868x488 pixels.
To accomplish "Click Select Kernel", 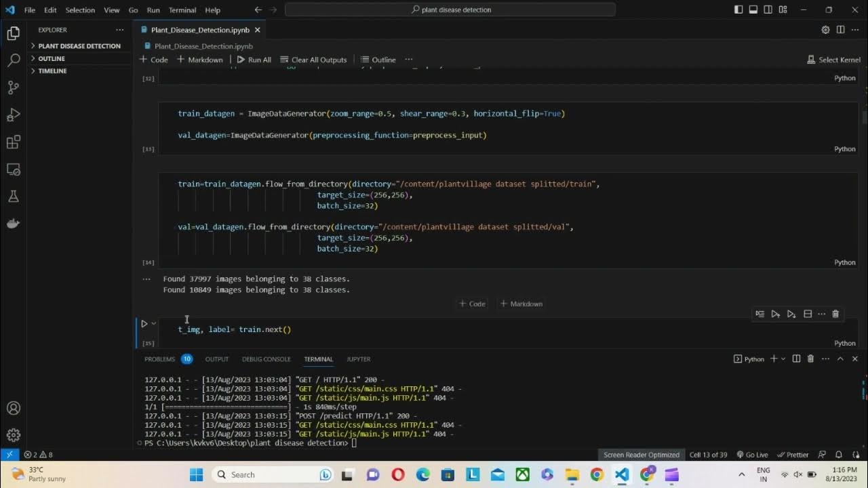I will tap(833, 60).
